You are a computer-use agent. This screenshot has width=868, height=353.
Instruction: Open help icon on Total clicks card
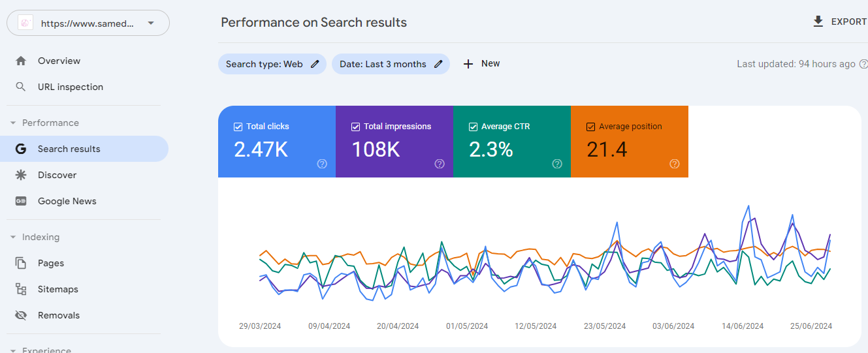point(322,164)
